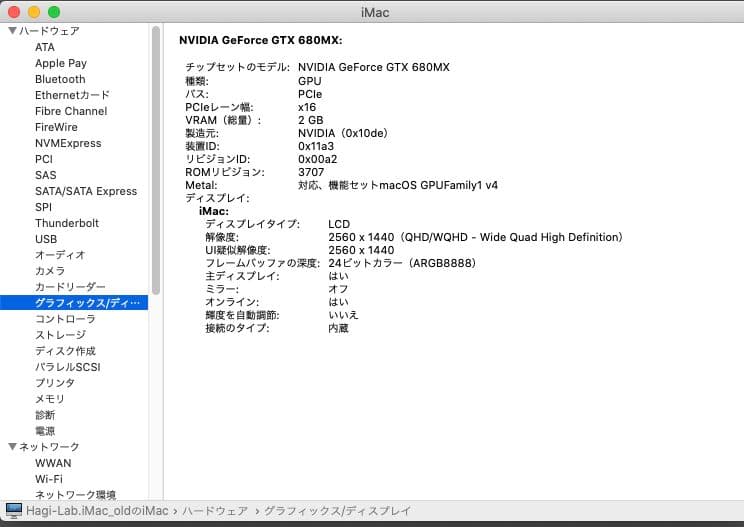Click the VRAM value 2 GB

[x=311, y=120]
